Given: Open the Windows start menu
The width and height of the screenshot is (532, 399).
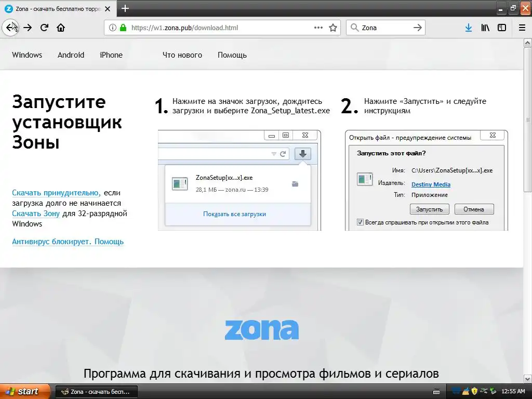Looking at the screenshot, I should (x=25, y=391).
